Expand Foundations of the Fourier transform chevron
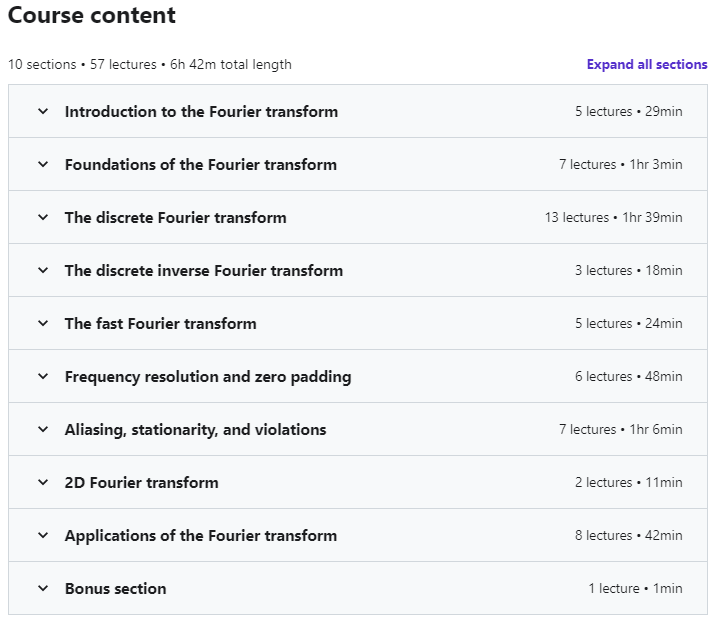This screenshot has height=620, width=717. click(43, 165)
